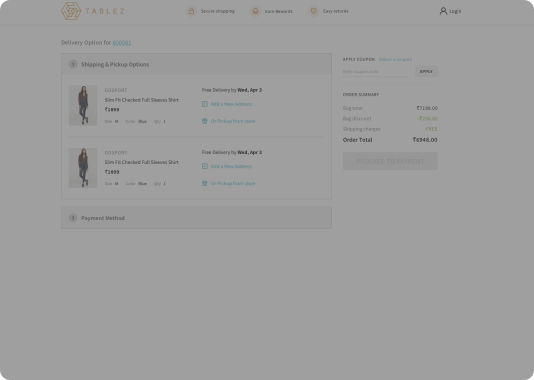Click plus icon beside second Add a New Address
The height and width of the screenshot is (380, 534).
click(205, 166)
